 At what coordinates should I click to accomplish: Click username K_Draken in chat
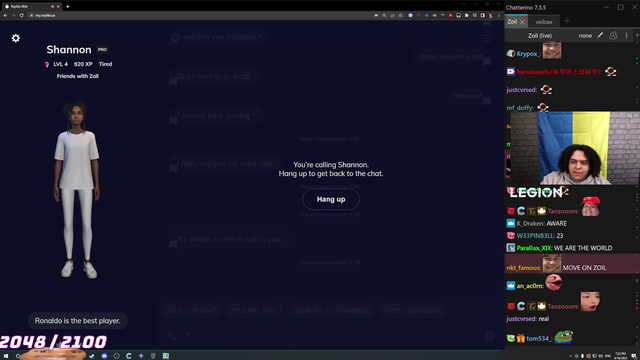(531, 223)
